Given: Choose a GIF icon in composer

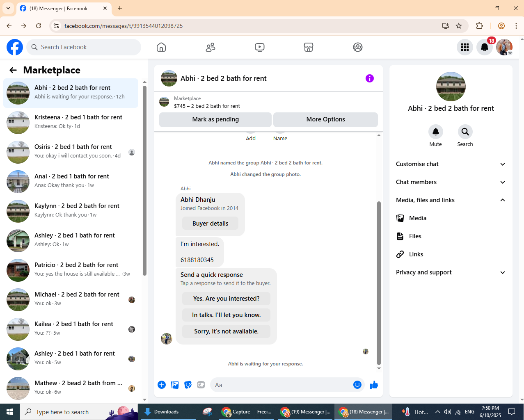Looking at the screenshot, I should tap(201, 385).
